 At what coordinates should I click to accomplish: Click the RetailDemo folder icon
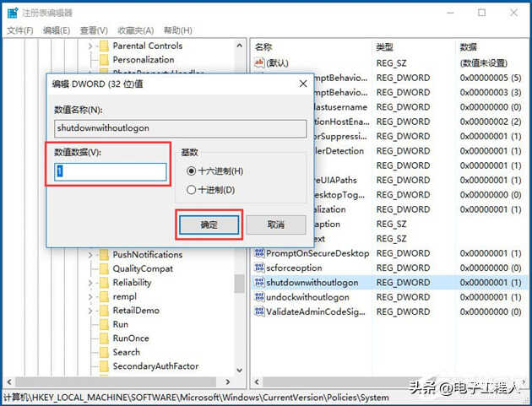(104, 310)
